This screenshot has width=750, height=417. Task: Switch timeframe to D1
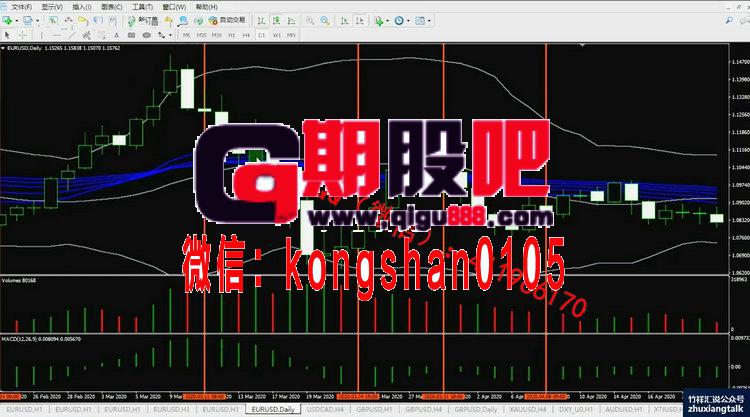tap(262, 35)
